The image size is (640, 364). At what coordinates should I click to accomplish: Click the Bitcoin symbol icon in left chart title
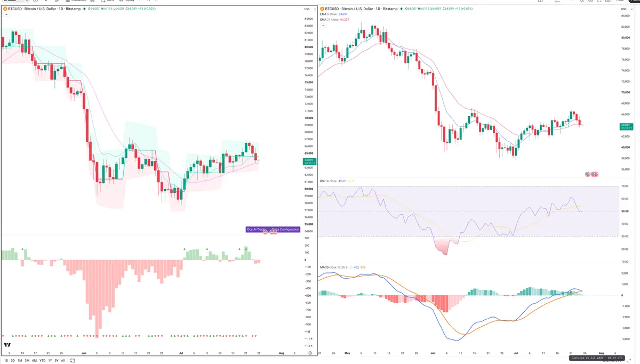click(5, 9)
